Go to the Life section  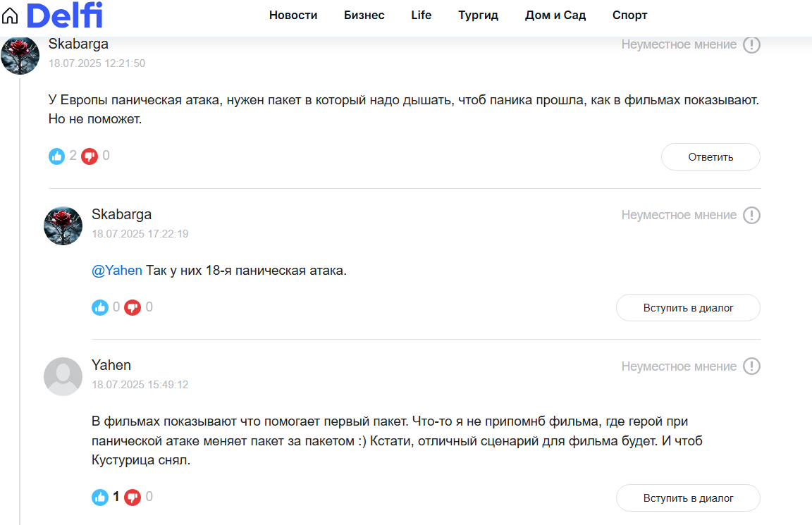click(x=421, y=16)
